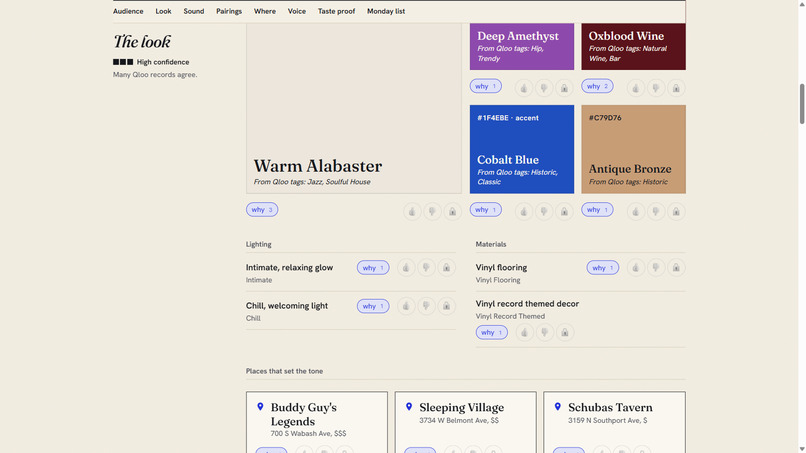Viewport: 806px width, 453px height.
Task: Select the Cobalt Blue color swatch
Action: tap(522, 149)
